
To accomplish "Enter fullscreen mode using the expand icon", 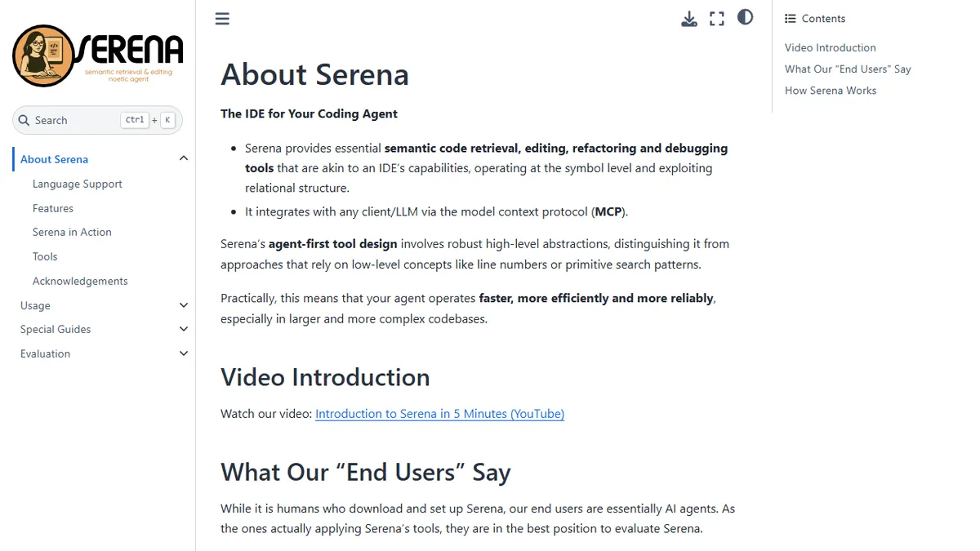I will [x=717, y=19].
